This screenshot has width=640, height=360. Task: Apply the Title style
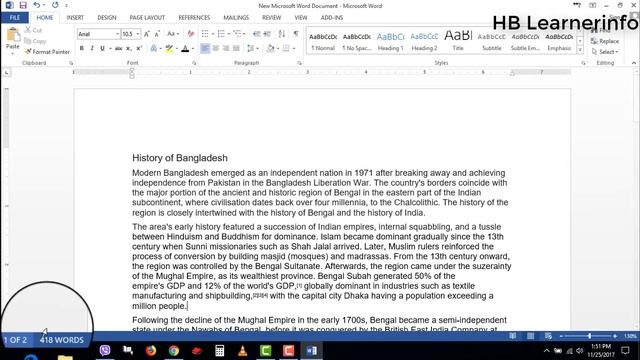click(x=458, y=42)
